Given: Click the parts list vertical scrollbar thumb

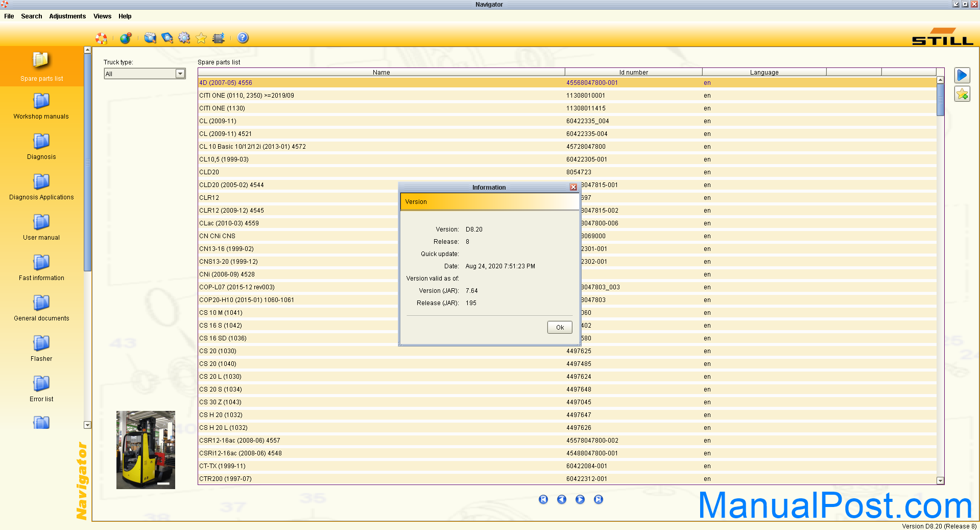Looking at the screenshot, I should (940, 100).
